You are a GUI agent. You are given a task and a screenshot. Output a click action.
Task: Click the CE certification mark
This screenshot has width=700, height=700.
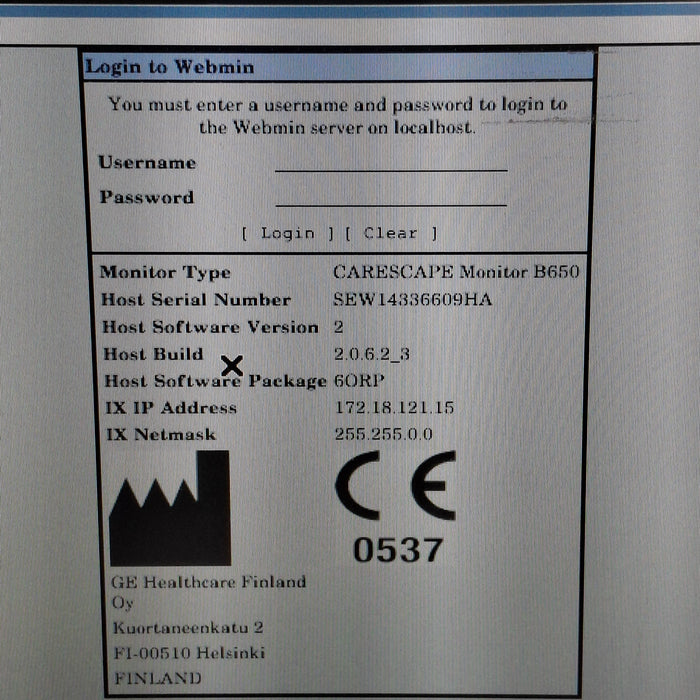(396, 485)
